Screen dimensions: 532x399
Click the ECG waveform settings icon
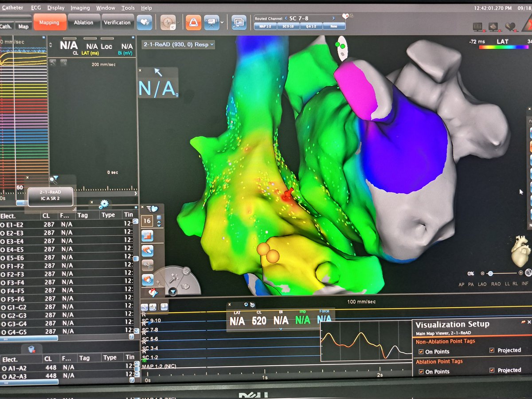coord(153,307)
